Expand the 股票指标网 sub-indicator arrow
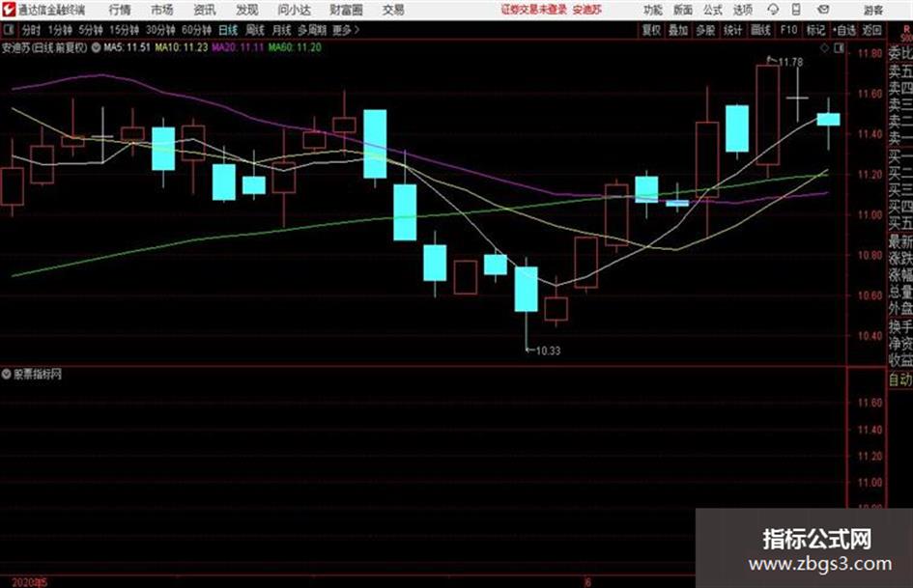Image resolution: width=913 pixels, height=588 pixels. coord(7,375)
